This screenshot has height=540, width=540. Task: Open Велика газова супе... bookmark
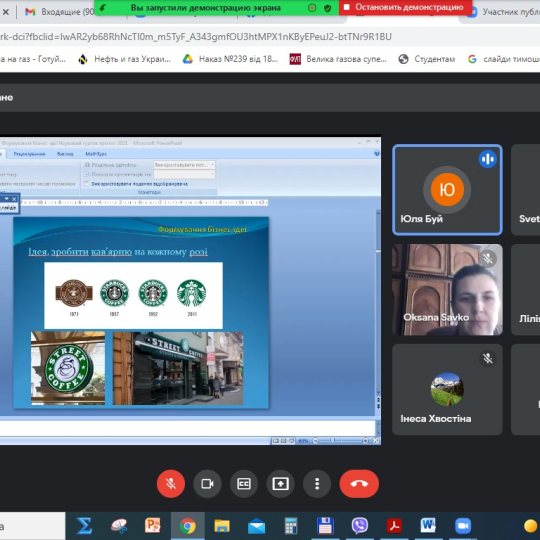tap(338, 59)
